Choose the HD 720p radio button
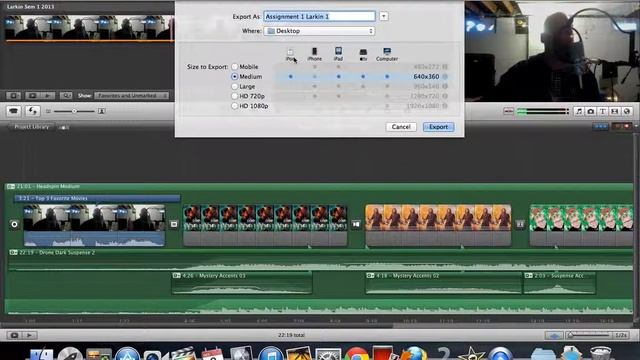Image resolution: width=640 pixels, height=360 pixels. (234, 96)
